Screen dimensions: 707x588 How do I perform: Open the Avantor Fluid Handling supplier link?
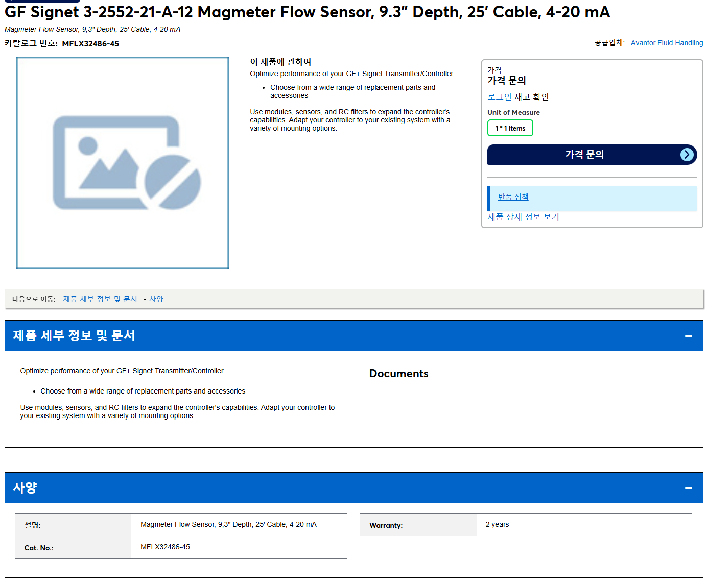point(667,43)
